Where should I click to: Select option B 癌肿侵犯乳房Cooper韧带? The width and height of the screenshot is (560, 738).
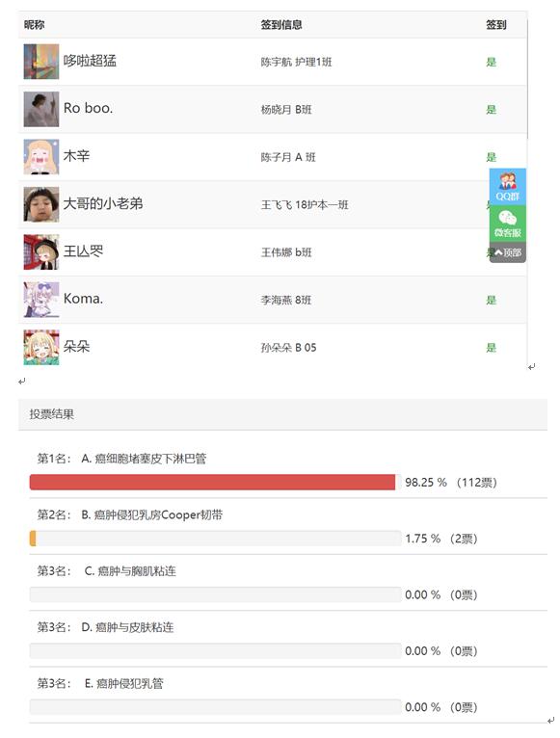tap(151, 514)
